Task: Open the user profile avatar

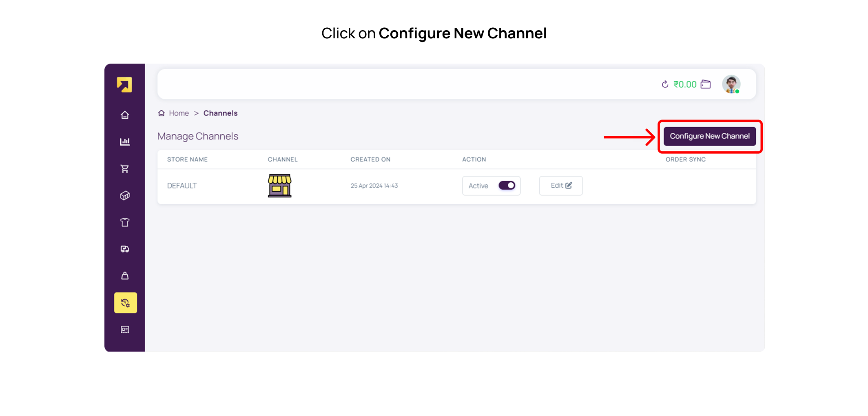Action: [x=731, y=84]
